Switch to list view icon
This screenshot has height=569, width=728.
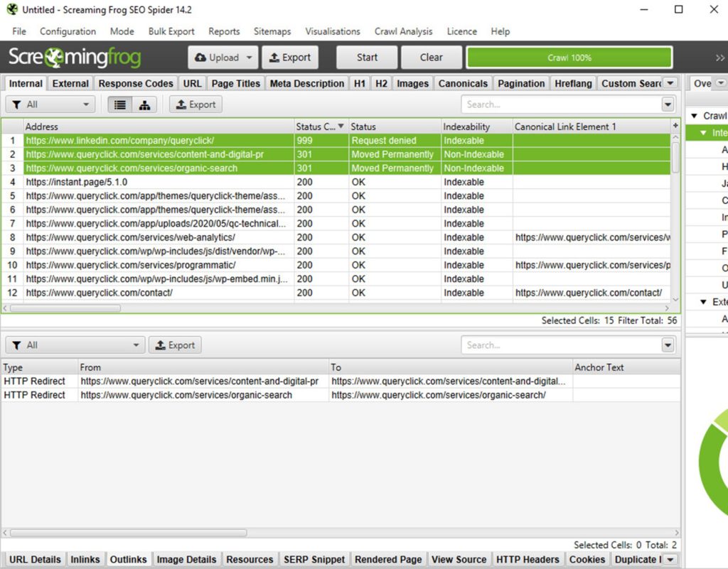coord(119,104)
